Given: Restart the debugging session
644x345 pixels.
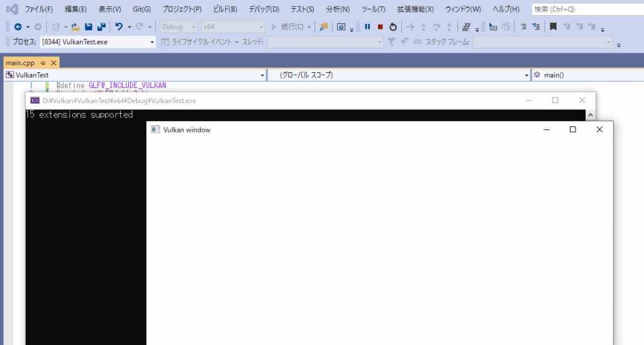Looking at the screenshot, I should [x=393, y=26].
